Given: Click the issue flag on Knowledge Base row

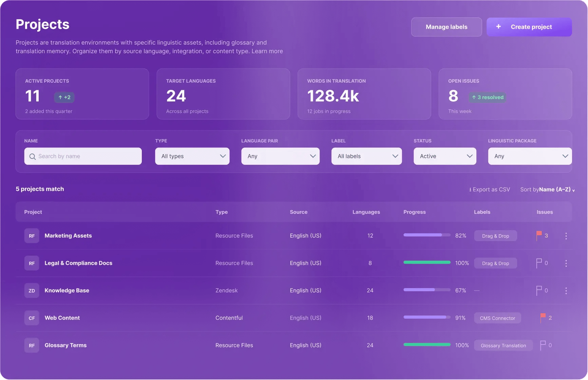Looking at the screenshot, I should 539,291.
